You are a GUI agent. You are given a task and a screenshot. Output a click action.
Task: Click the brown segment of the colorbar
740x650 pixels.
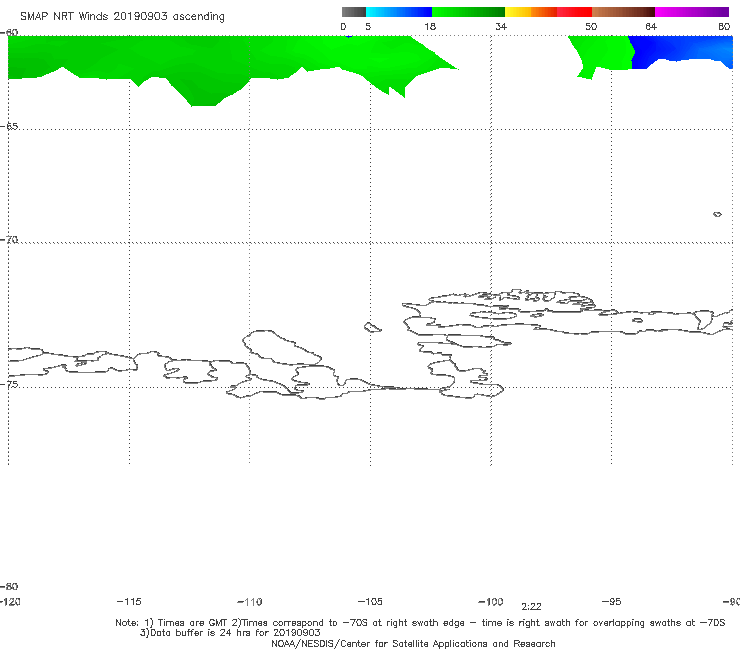623,12
